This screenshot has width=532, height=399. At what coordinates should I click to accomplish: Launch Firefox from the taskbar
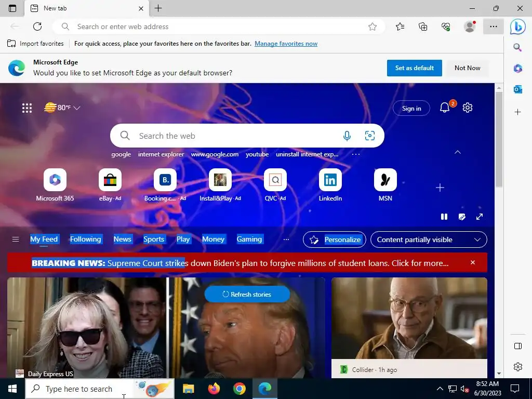[x=214, y=389]
